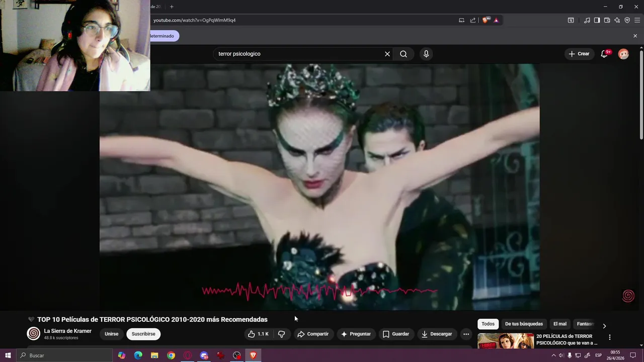Open the Windows Start menu
This screenshot has width=644, height=362.
tap(8, 355)
